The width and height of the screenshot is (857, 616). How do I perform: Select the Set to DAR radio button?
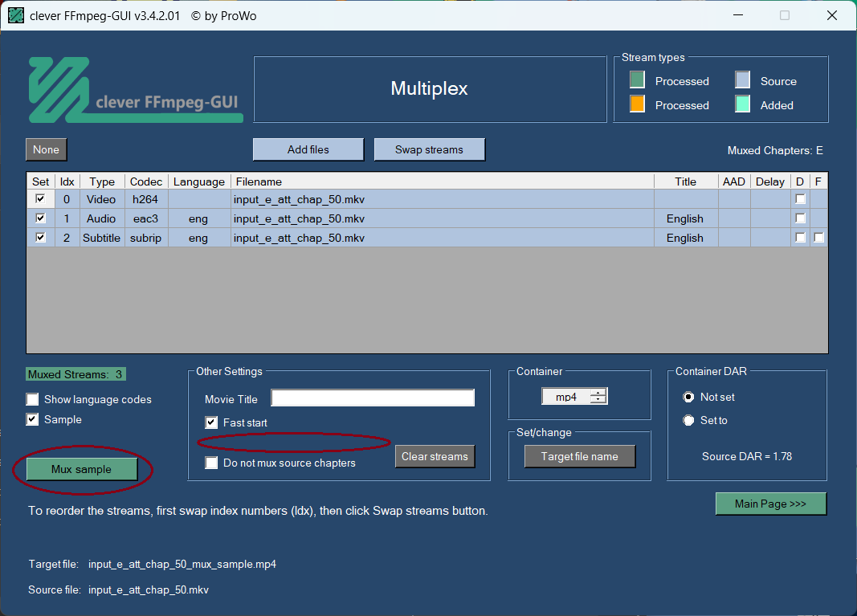click(x=688, y=420)
